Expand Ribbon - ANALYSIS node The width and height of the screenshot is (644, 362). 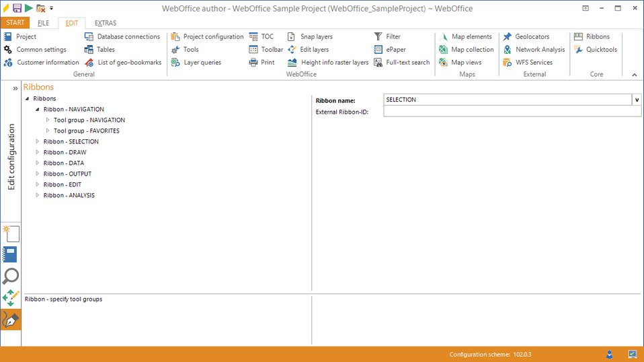point(38,195)
